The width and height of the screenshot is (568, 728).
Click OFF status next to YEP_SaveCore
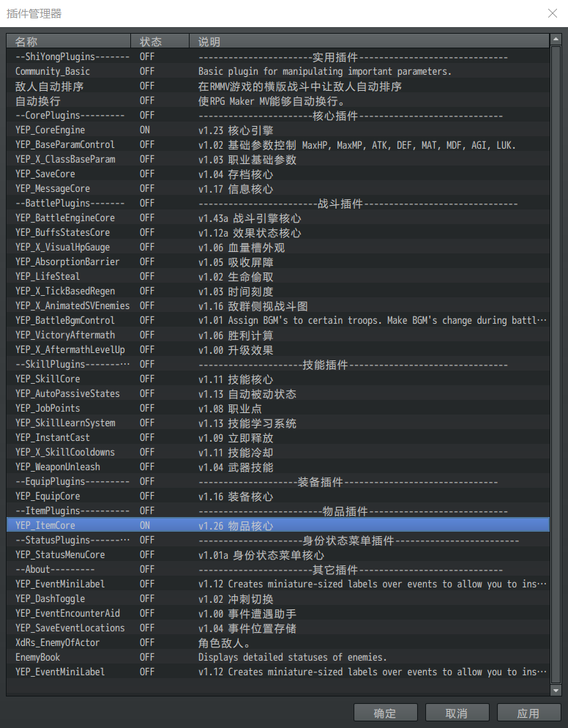point(147,174)
